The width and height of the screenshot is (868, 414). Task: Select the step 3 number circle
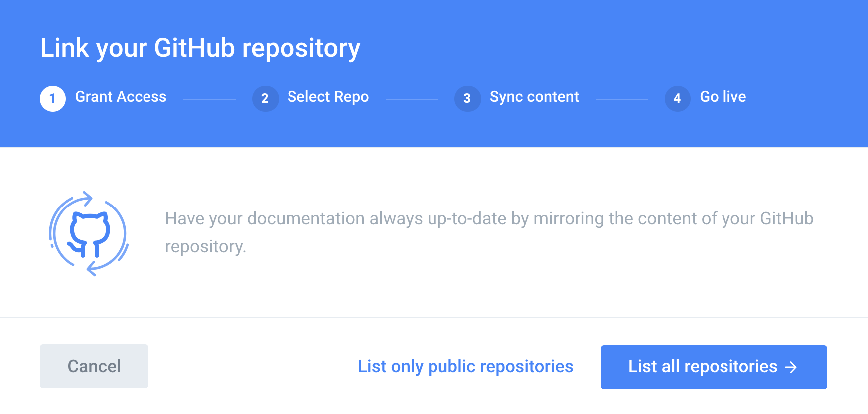coord(467,98)
